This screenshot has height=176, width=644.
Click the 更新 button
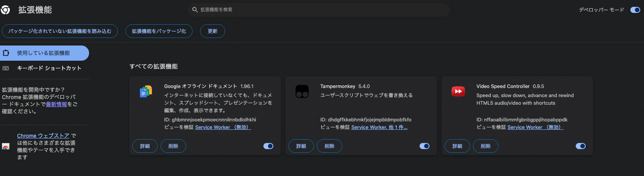tap(213, 31)
